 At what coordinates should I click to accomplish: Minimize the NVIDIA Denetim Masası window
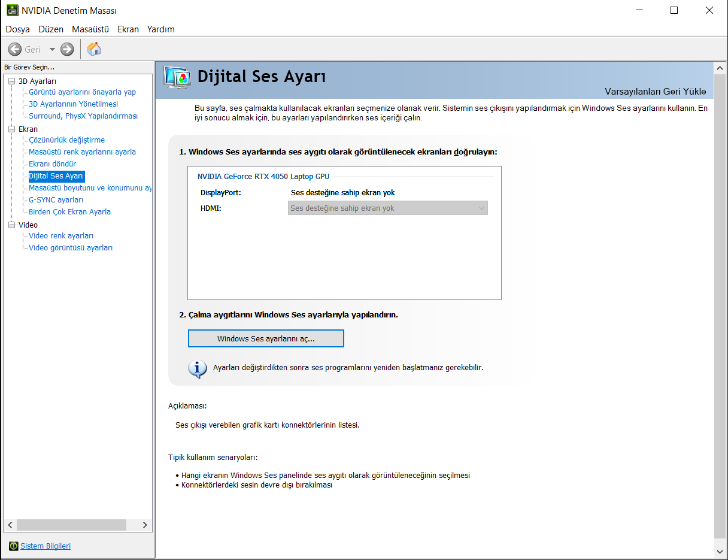point(639,10)
